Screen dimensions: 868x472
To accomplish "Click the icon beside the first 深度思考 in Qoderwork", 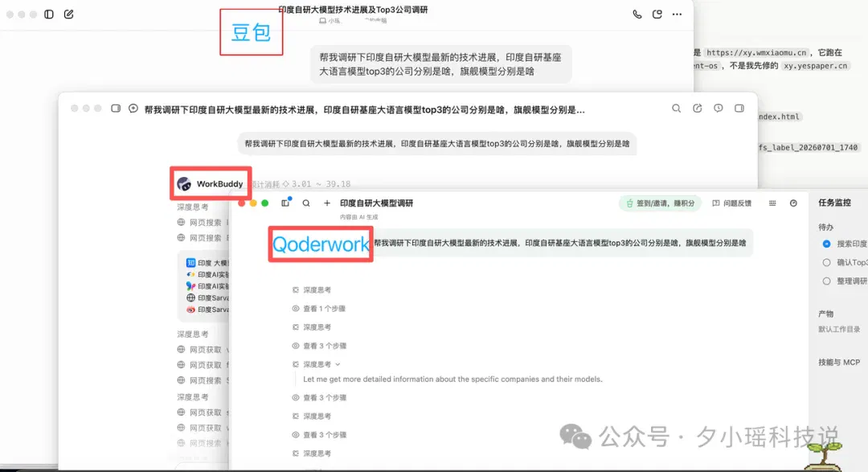I will [x=296, y=289].
